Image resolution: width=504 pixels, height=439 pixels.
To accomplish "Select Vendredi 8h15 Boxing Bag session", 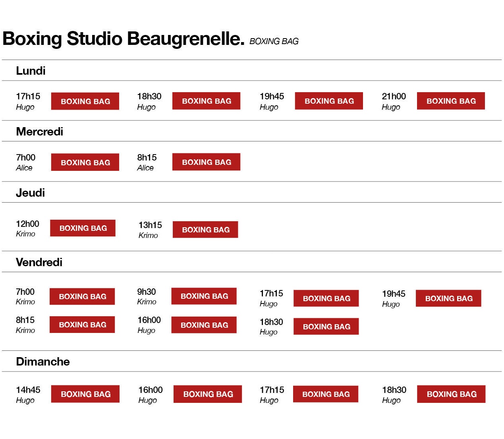I will tap(82, 325).
